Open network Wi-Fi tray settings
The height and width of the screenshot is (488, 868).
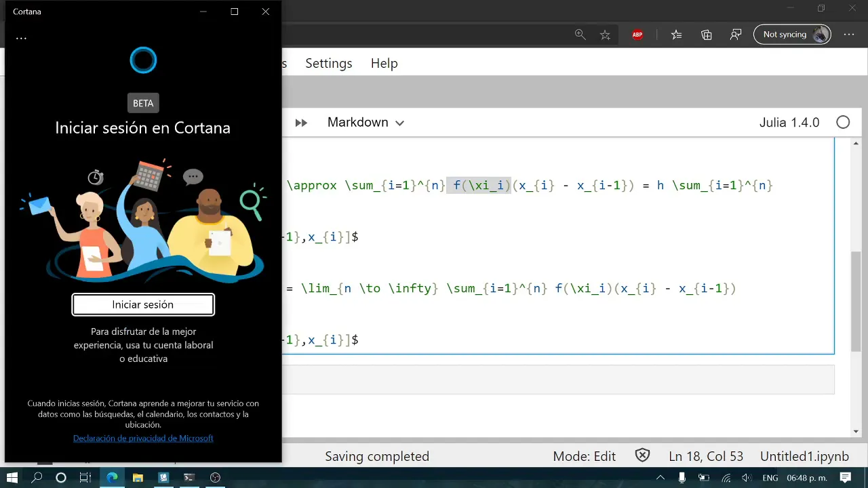pyautogui.click(x=726, y=478)
